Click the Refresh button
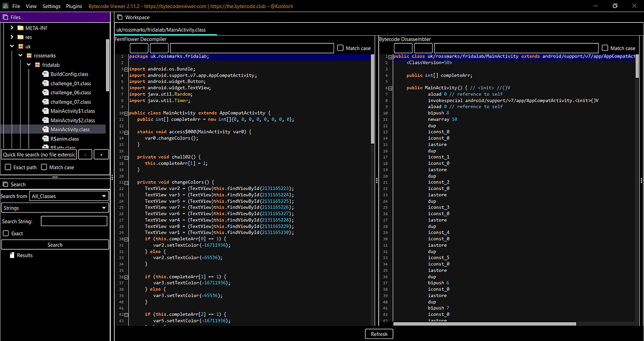This screenshot has height=341, width=644. point(379,334)
